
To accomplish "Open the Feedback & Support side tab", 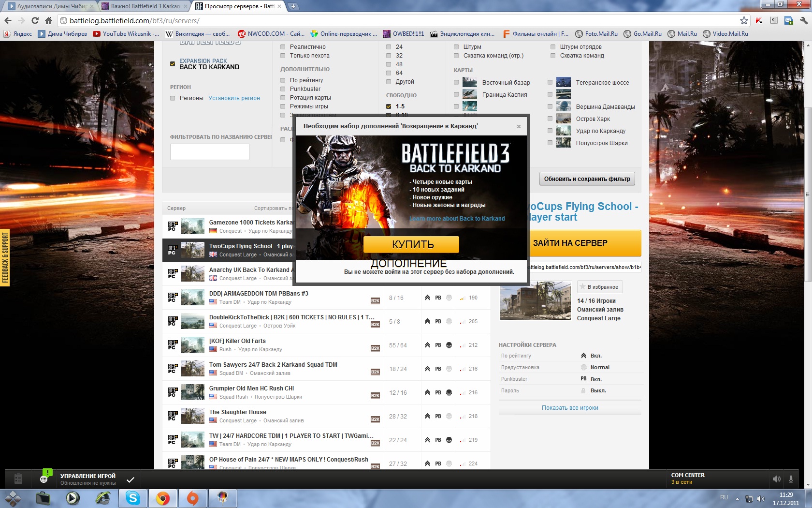I will (x=5, y=257).
